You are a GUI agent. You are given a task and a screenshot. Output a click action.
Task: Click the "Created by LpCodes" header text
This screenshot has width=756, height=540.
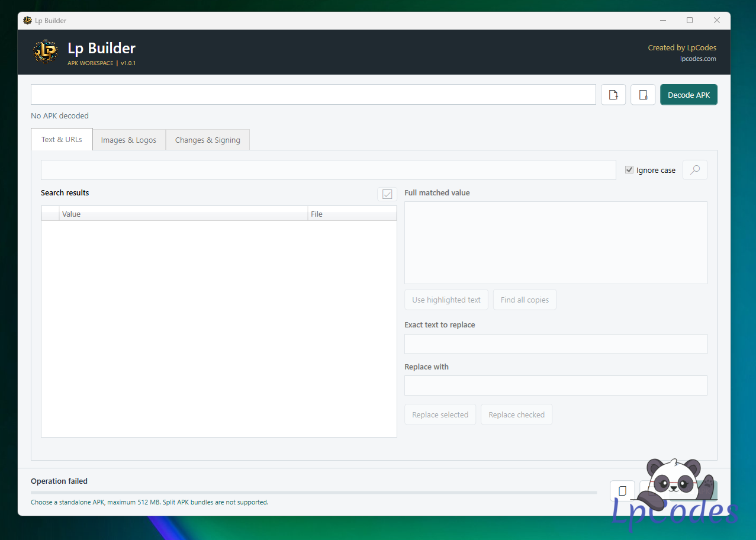682,47
